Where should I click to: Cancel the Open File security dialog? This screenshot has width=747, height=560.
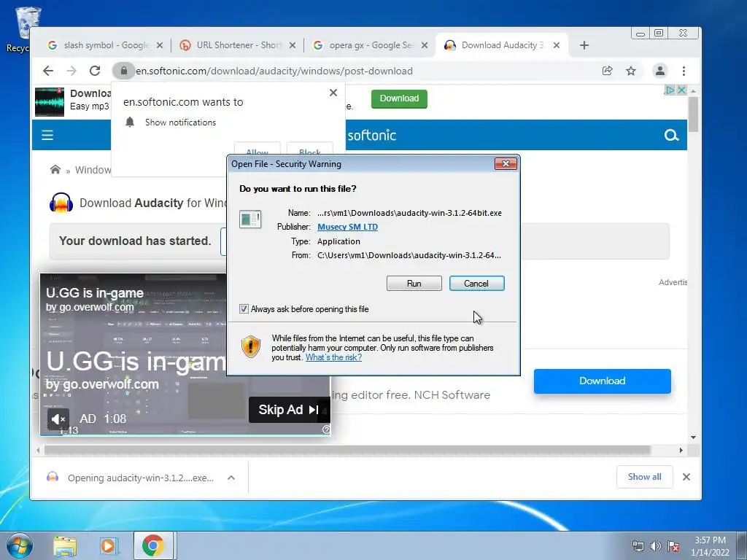pos(476,284)
